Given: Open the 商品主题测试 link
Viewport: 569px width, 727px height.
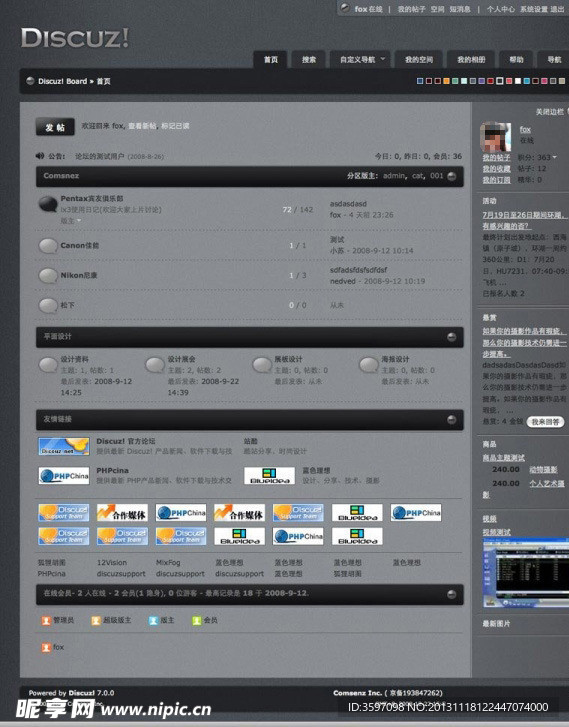Looking at the screenshot, I should click(504, 458).
